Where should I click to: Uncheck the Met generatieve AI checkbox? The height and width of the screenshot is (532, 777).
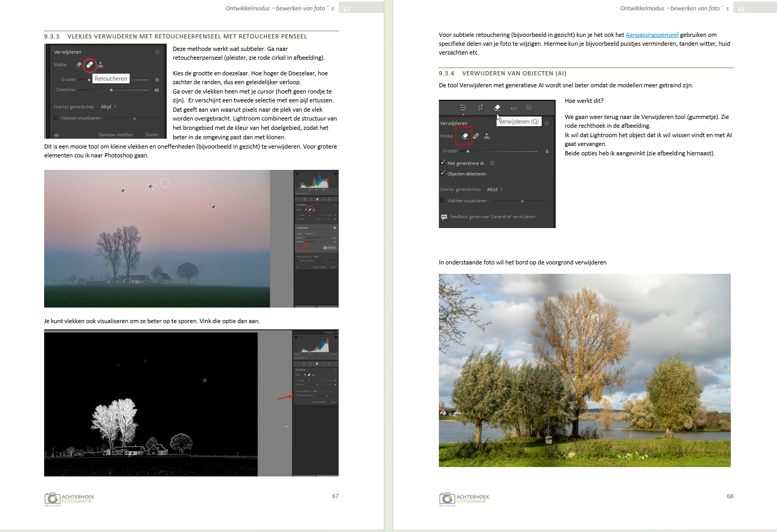coord(443,163)
